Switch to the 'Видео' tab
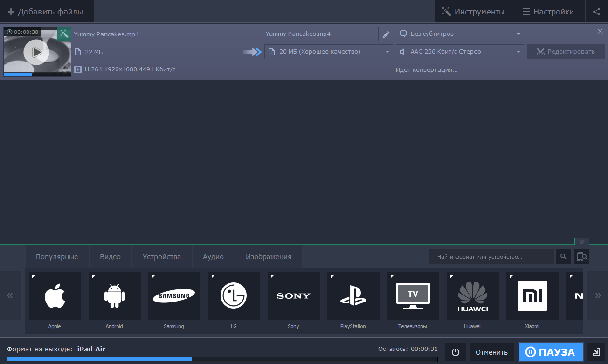608x364 pixels. coord(110,257)
